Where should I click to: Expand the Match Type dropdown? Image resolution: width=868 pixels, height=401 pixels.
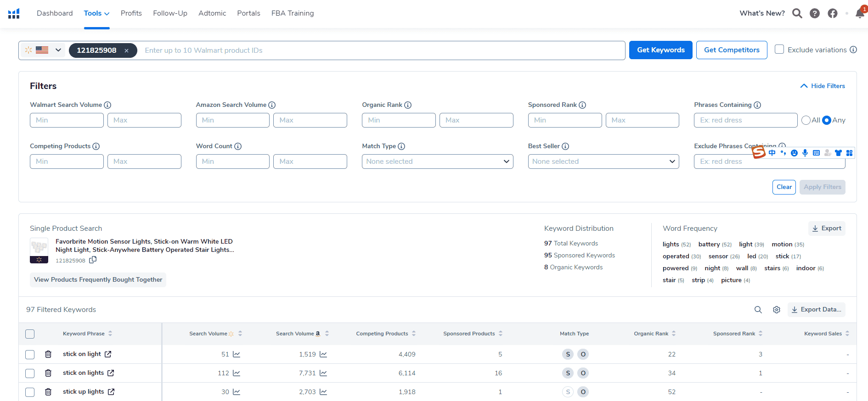point(437,162)
